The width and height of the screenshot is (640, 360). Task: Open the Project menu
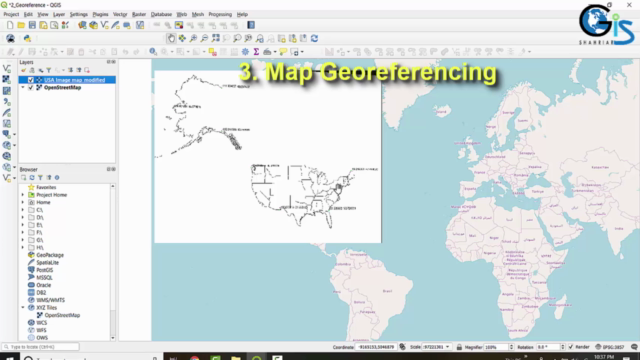tap(11, 14)
